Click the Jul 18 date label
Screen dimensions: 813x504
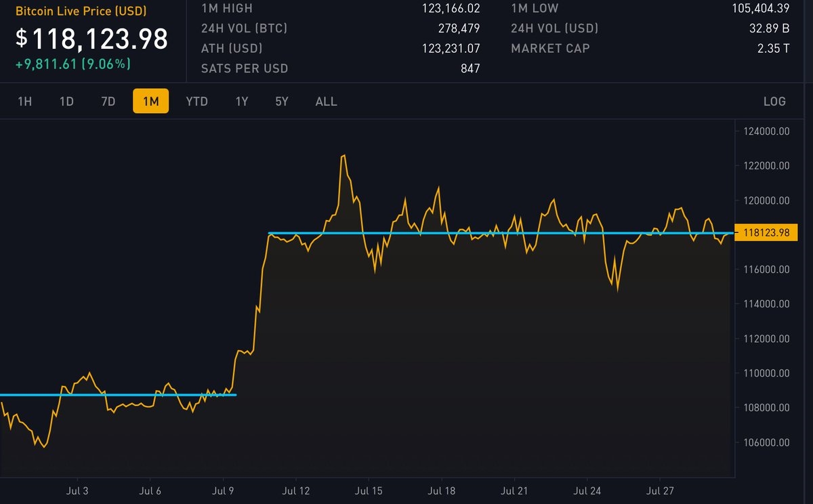[443, 490]
